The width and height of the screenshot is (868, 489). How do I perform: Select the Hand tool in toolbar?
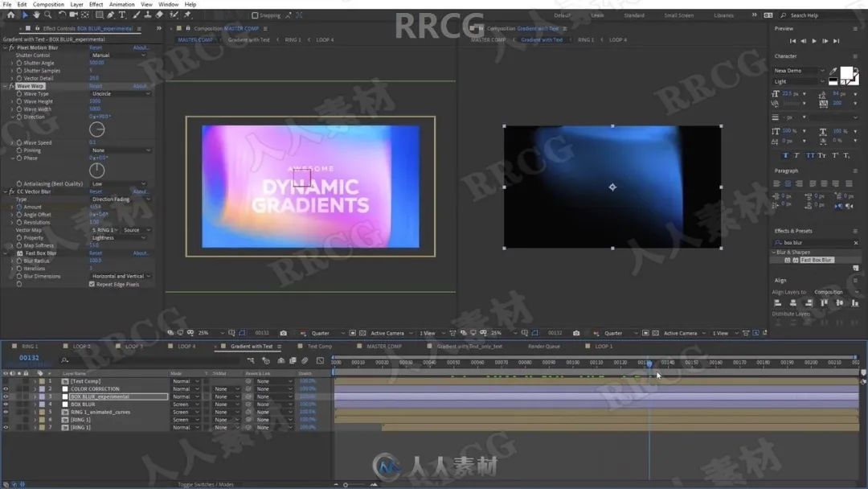[36, 14]
